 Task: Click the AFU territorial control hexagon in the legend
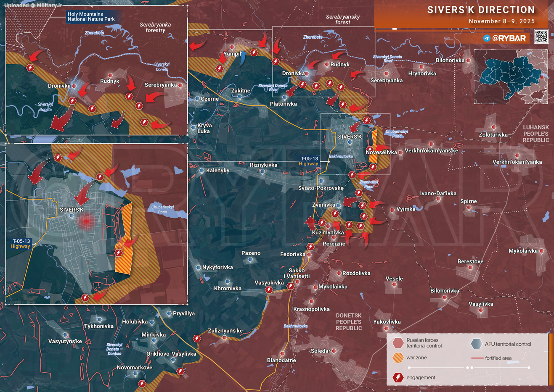(476, 344)
